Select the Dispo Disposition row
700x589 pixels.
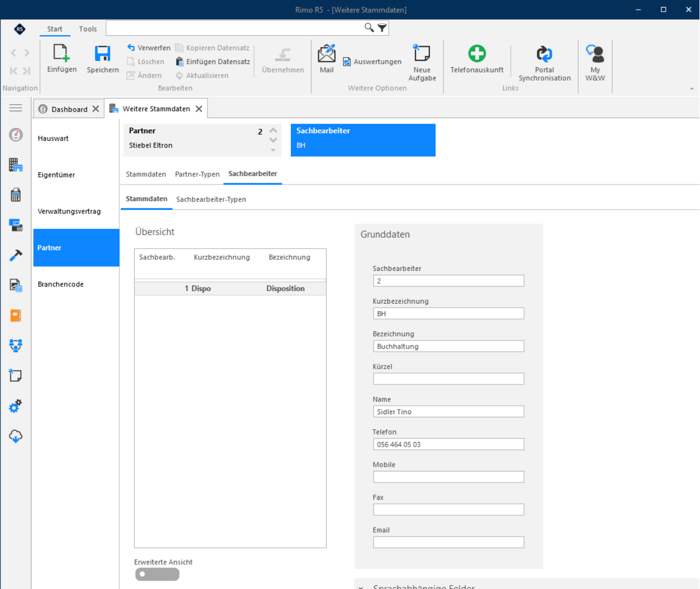click(x=230, y=289)
